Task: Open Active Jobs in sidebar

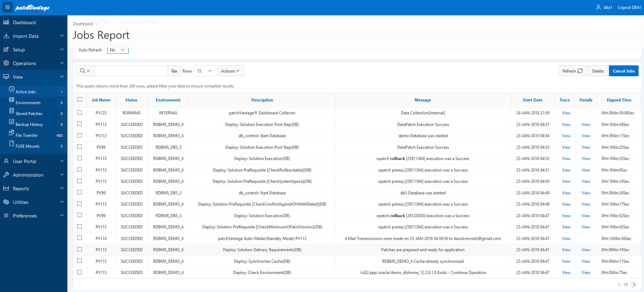Action: (x=26, y=92)
